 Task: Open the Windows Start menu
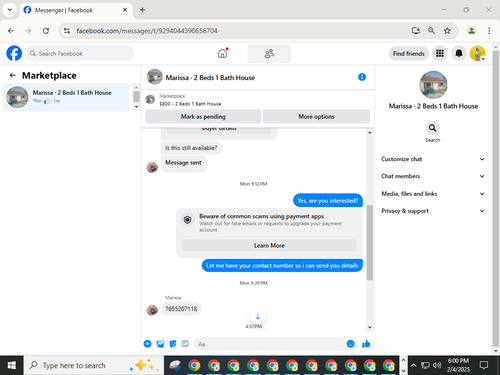11,365
